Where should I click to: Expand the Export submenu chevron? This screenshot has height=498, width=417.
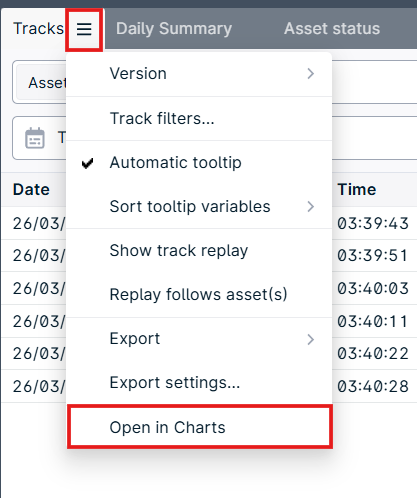pyautogui.click(x=311, y=339)
